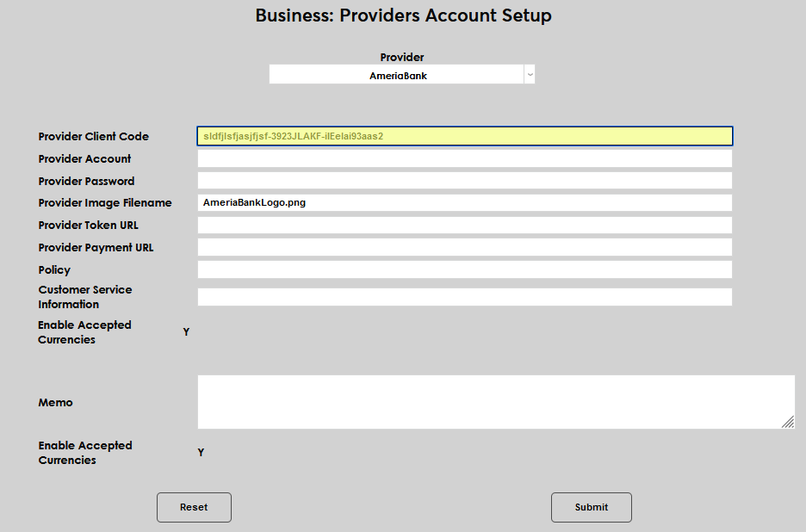
Task: Focus the Provider Account text field
Action: click(464, 158)
